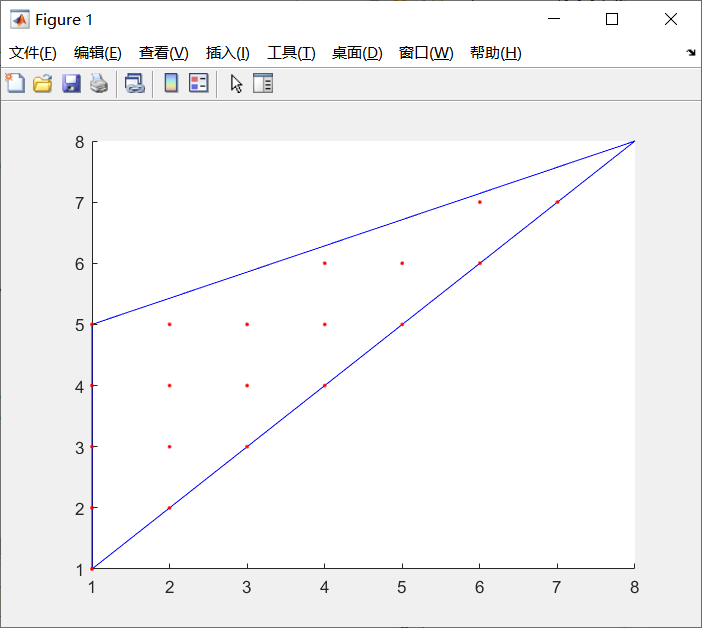Print the figure with the printer icon
Image resolution: width=702 pixels, height=628 pixels.
click(x=99, y=83)
